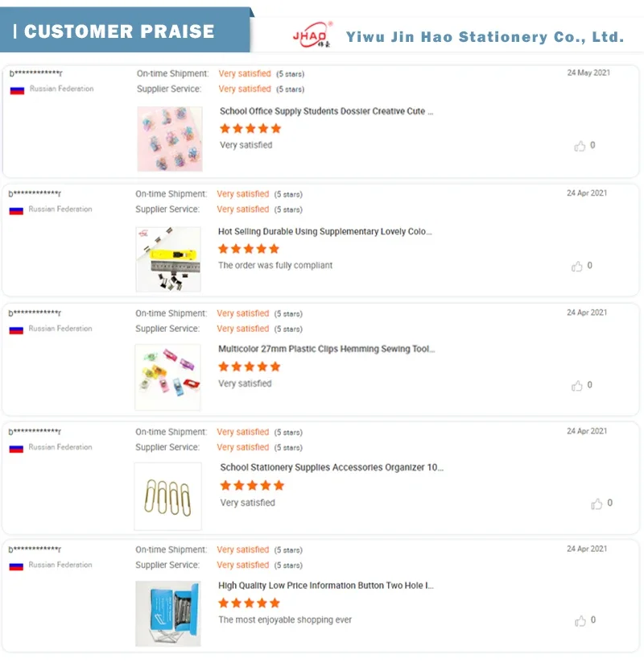Open Multicolor 27mm Plastic Clips product link
Screen dimensions: 644x663
(x=326, y=350)
